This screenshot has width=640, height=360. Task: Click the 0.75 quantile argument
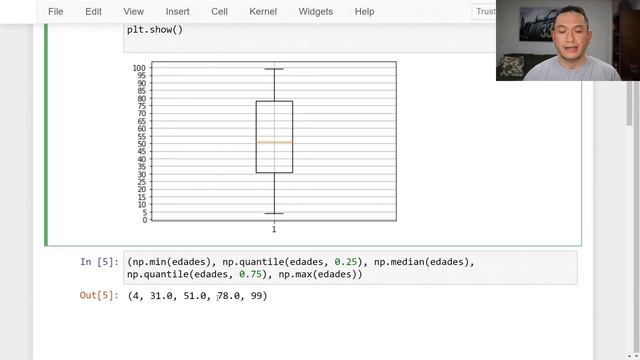(250, 274)
